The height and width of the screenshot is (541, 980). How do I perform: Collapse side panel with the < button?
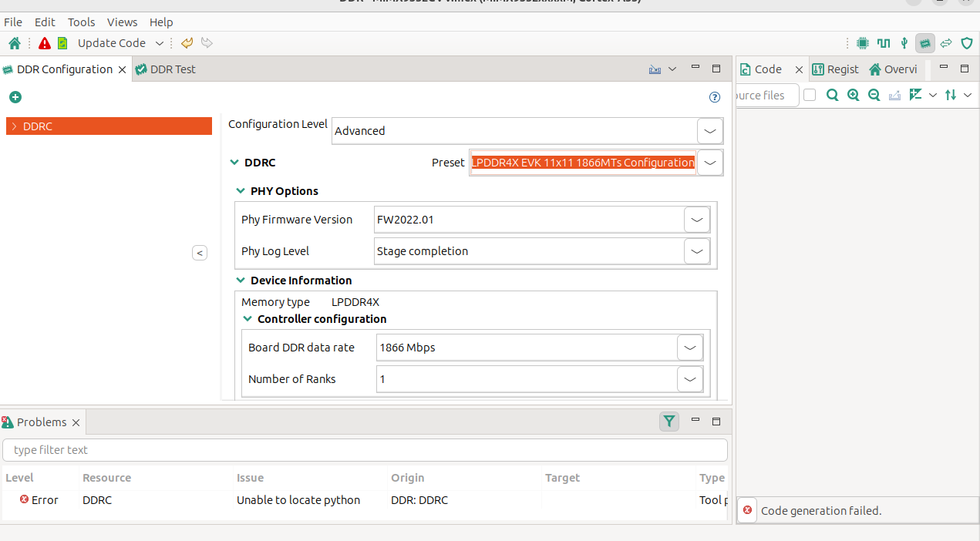[x=200, y=253]
